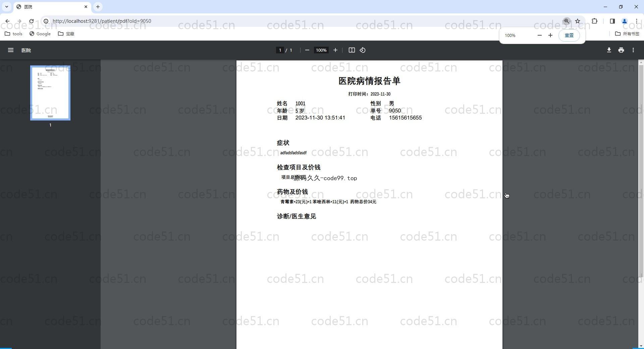This screenshot has width=644, height=349.
Task: View site information icon
Action: (46, 21)
